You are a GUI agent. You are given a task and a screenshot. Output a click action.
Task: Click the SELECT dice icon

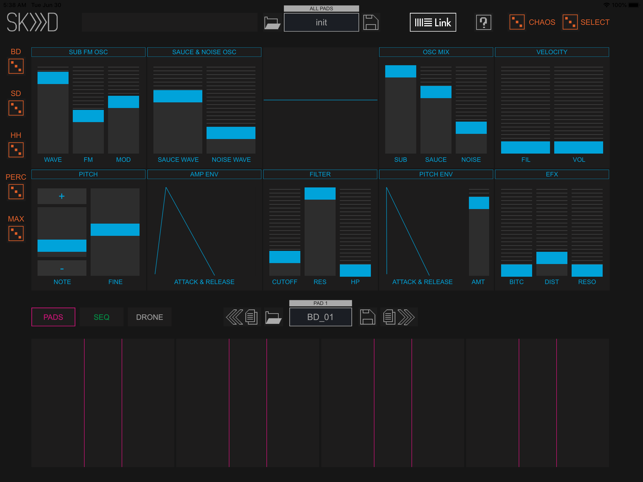(x=570, y=22)
